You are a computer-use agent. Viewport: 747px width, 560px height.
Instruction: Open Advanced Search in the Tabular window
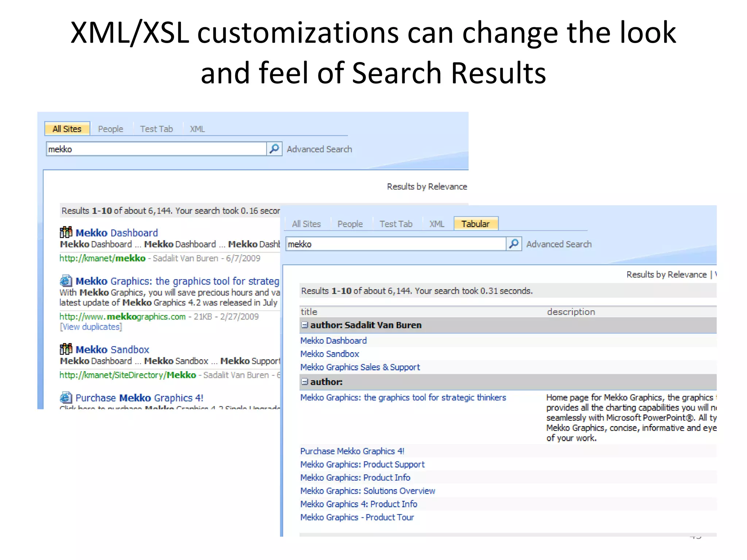tap(559, 244)
